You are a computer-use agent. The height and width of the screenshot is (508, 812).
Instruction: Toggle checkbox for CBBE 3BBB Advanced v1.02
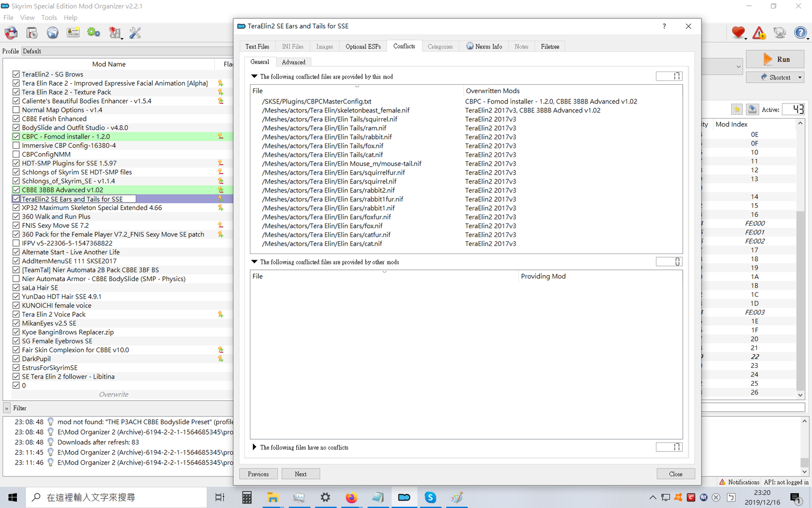point(16,190)
